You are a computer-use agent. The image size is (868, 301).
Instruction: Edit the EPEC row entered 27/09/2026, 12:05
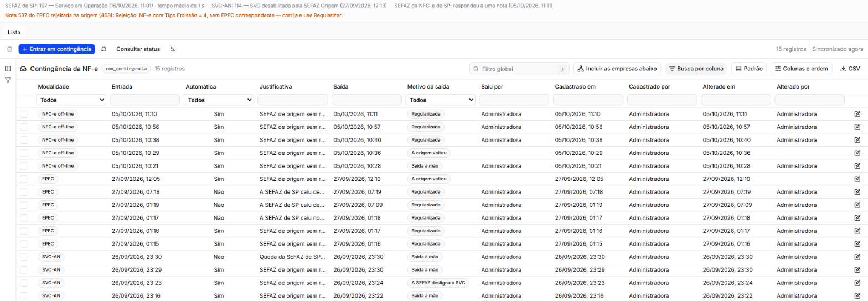857,179
